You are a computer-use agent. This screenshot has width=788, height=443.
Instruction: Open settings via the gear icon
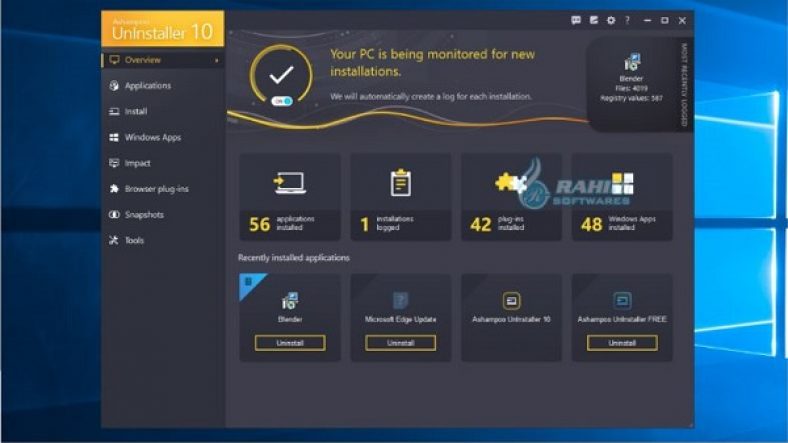coord(611,21)
